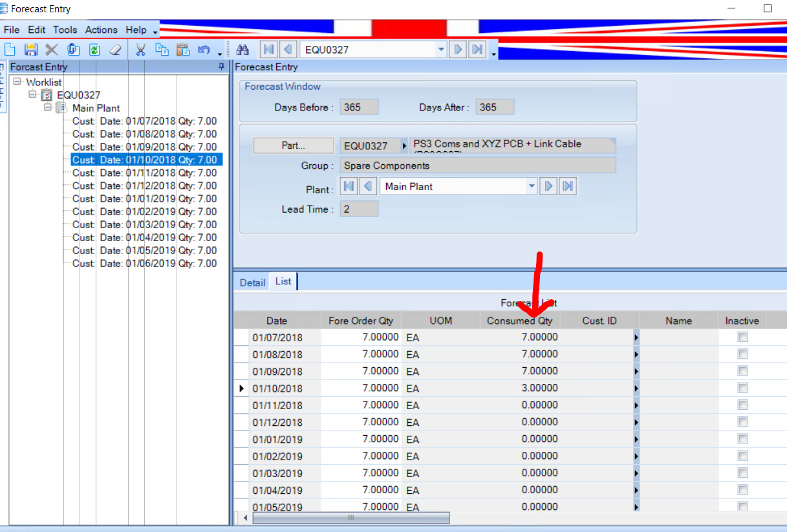Click the Delete X icon in toolbar
The width and height of the screenshot is (787, 532).
coord(52,50)
